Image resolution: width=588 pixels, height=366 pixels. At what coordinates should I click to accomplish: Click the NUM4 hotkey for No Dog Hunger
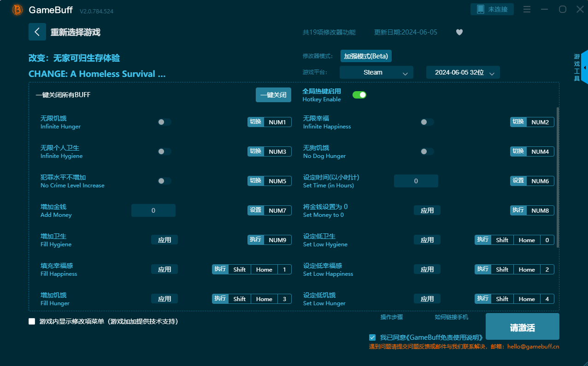[540, 151]
